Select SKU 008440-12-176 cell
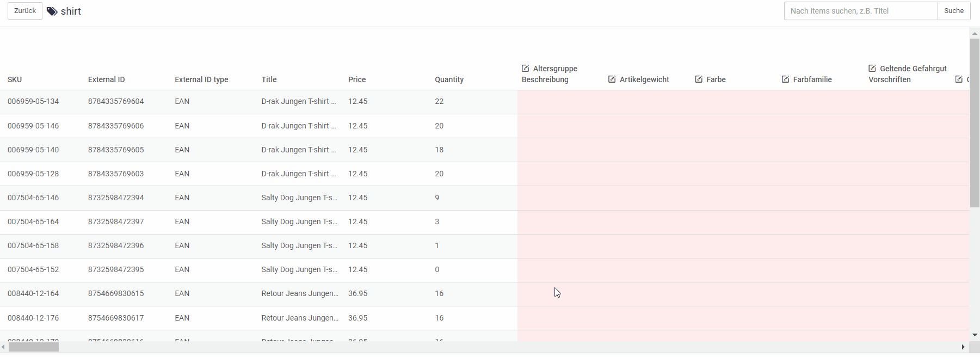 point(33,318)
